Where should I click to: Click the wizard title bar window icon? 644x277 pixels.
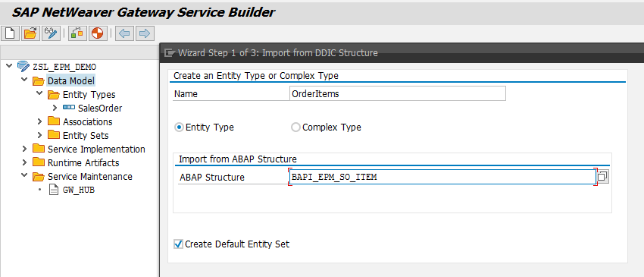pos(169,52)
